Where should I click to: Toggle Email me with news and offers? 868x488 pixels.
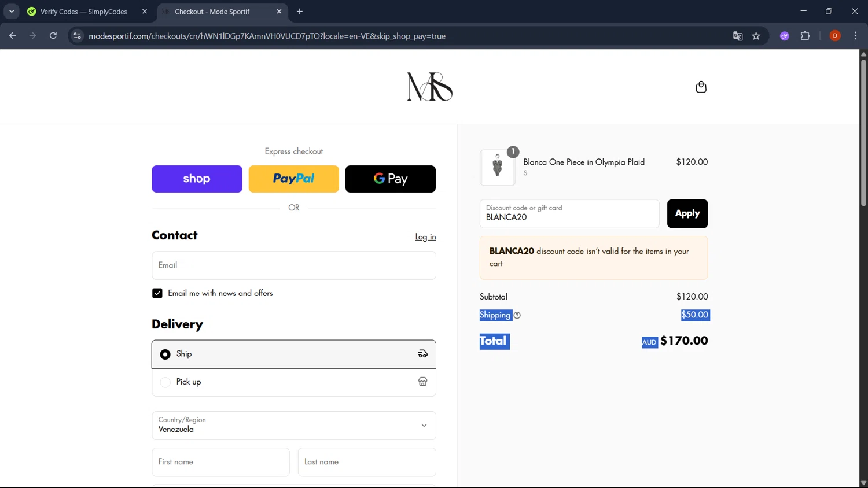click(x=157, y=293)
